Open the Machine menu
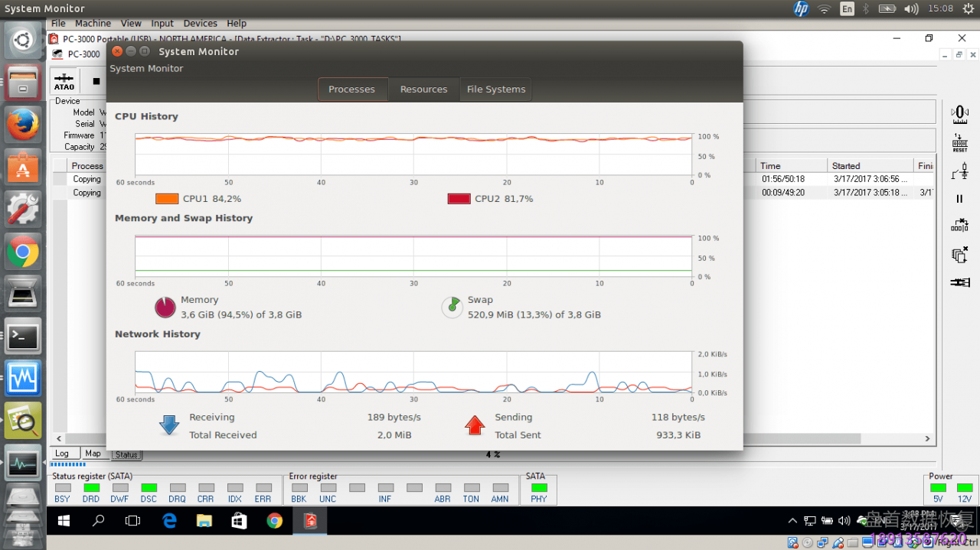 (93, 23)
